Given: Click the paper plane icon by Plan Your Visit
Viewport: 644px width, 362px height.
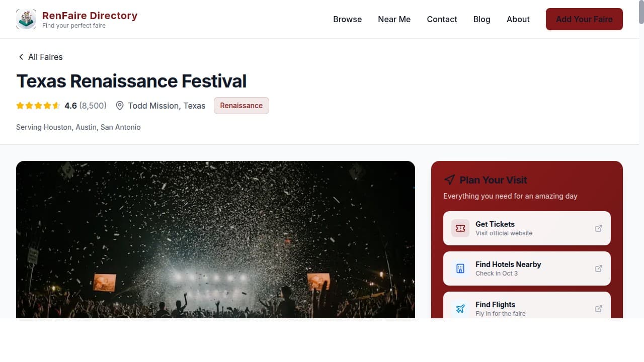Looking at the screenshot, I should [x=449, y=180].
